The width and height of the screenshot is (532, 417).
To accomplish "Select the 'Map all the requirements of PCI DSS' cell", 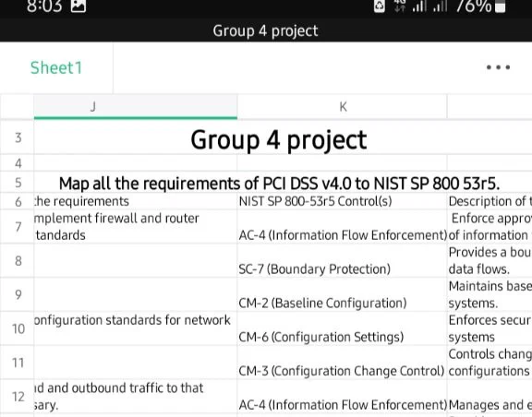I will 279,183.
